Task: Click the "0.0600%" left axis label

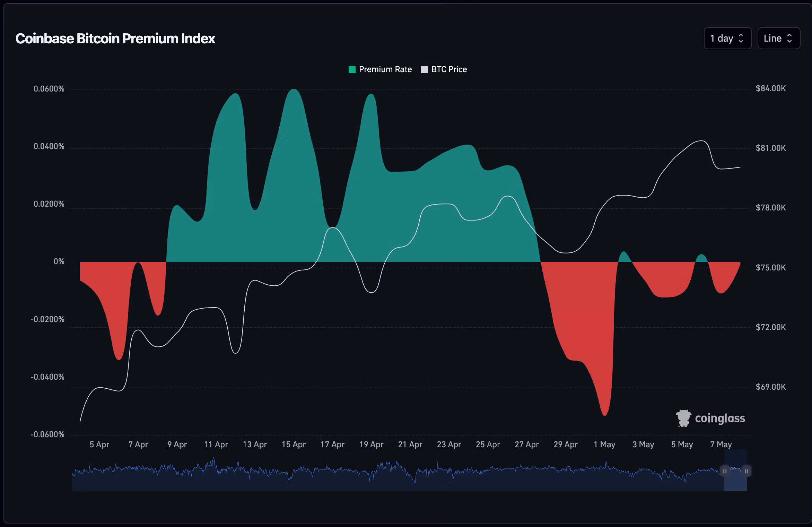Action: 49,89
